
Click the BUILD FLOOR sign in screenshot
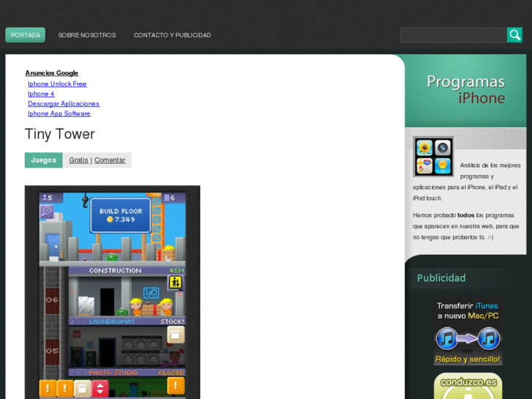pos(121,215)
